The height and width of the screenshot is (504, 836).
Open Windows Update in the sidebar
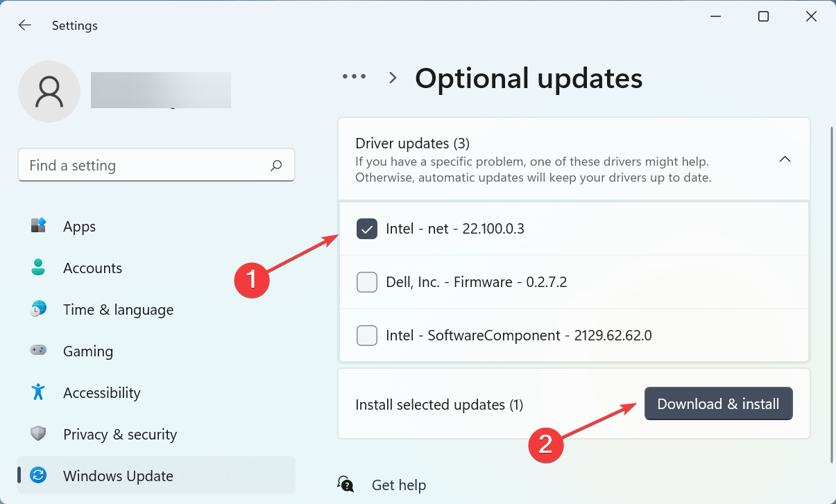click(x=118, y=476)
